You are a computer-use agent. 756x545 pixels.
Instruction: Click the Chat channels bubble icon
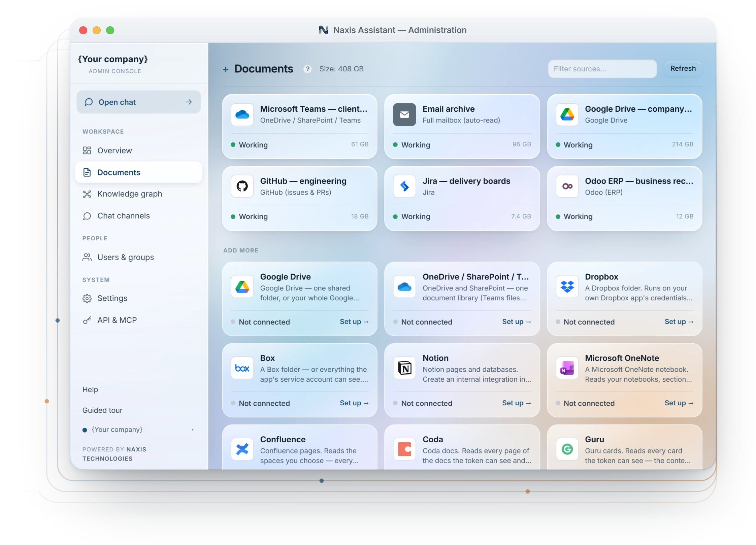click(x=87, y=216)
